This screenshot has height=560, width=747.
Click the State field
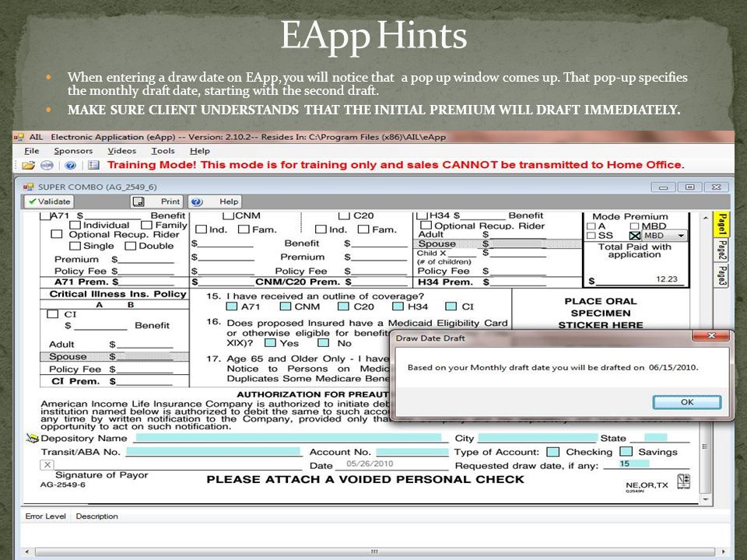[655, 438]
